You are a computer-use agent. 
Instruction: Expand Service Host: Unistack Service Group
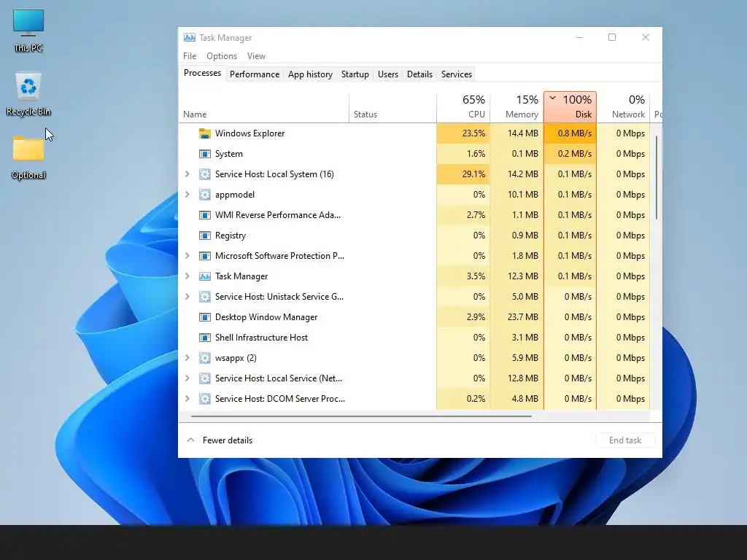click(x=187, y=297)
